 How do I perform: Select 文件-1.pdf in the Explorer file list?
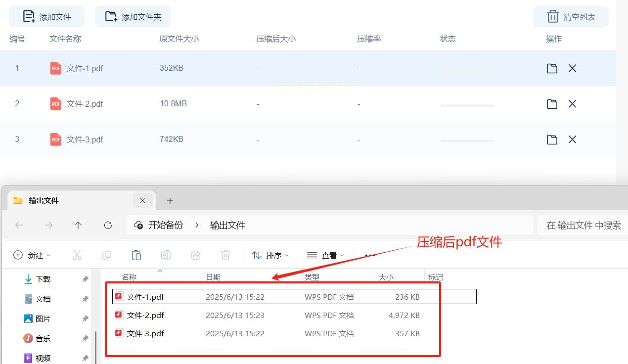click(294, 297)
